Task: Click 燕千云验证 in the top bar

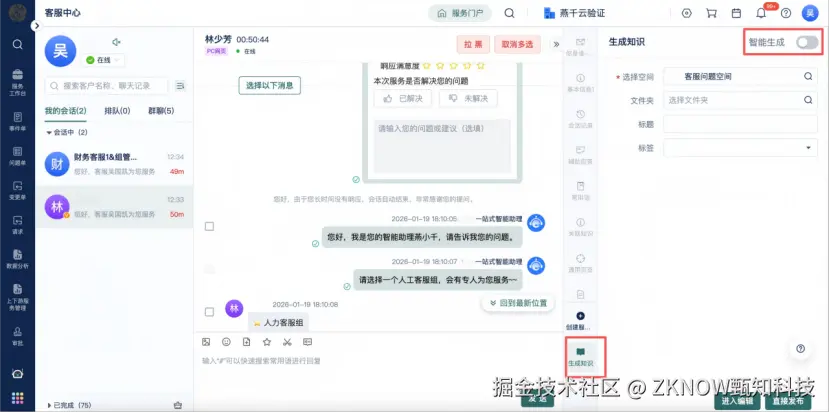Action: (x=574, y=13)
